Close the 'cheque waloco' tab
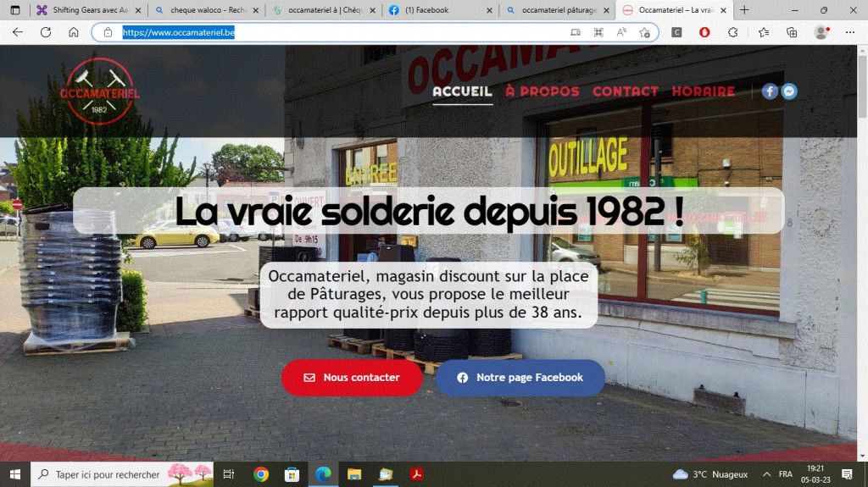Viewport: 868px width, 487px height. pos(256,10)
